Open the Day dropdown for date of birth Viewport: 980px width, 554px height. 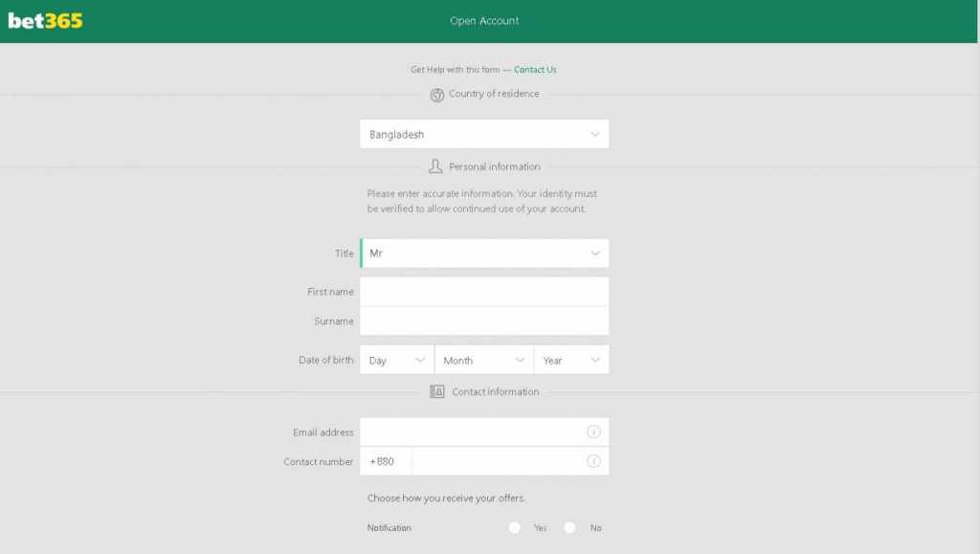point(395,359)
